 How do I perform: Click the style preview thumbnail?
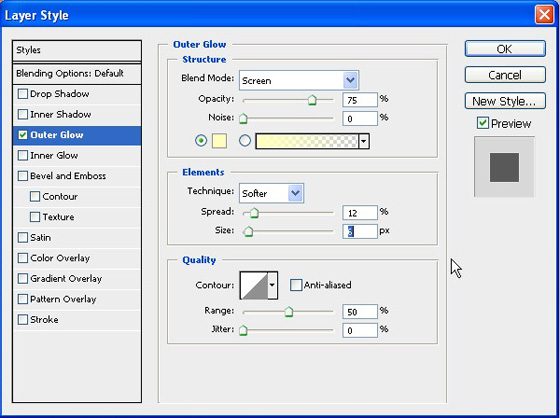(x=504, y=167)
